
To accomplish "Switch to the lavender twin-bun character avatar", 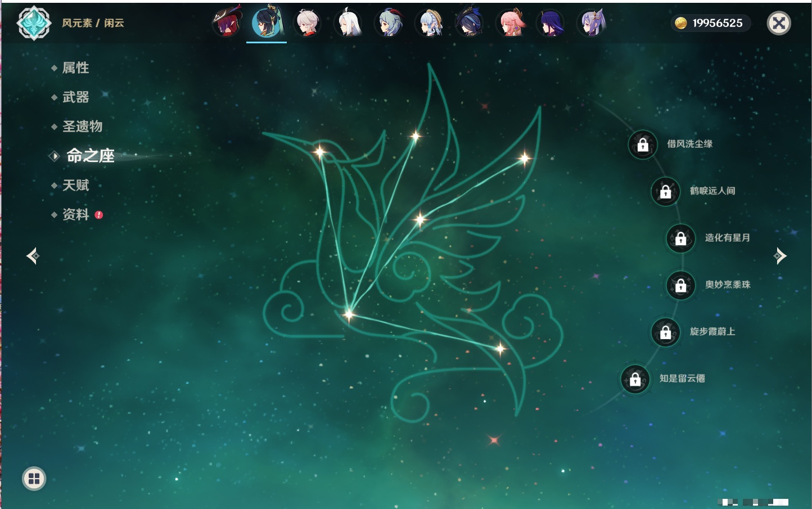I will (592, 22).
